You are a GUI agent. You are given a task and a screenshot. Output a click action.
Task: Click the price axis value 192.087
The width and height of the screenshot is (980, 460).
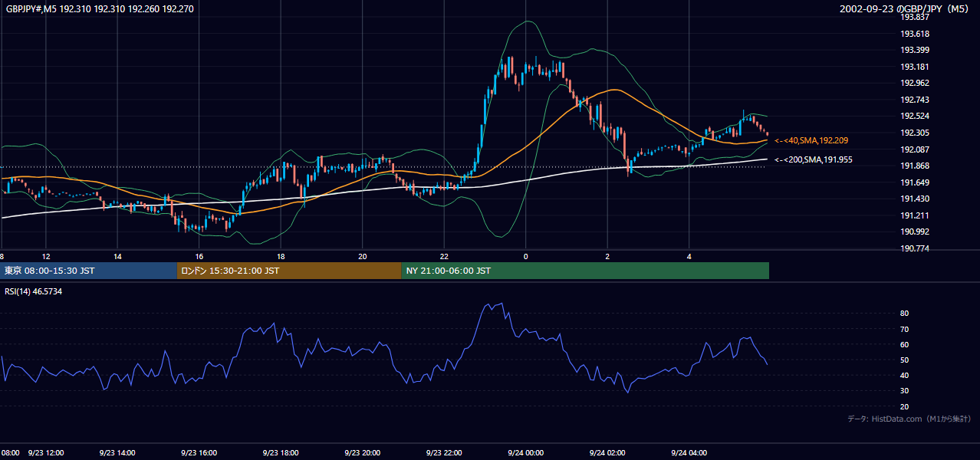pos(914,149)
